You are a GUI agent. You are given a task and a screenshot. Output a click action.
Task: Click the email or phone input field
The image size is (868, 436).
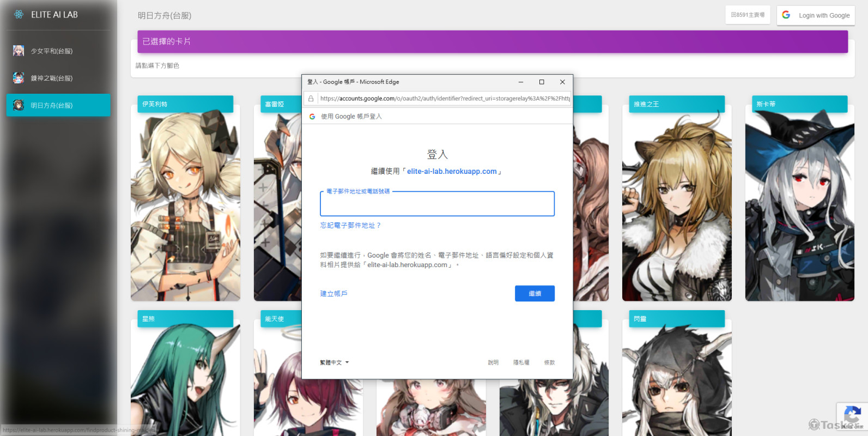point(437,204)
